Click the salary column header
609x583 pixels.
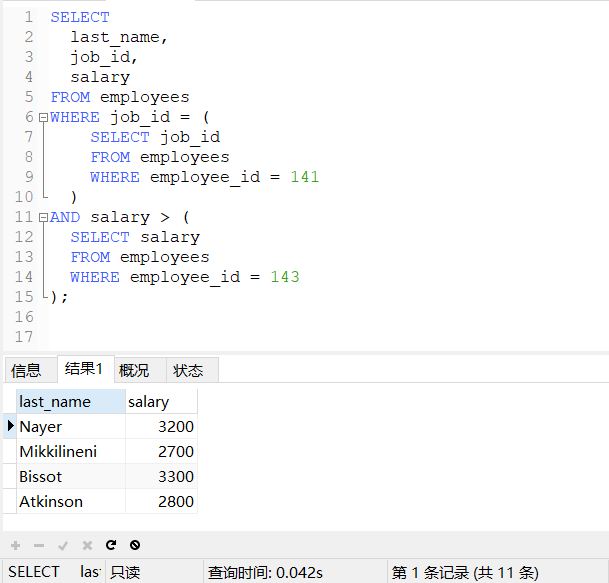click(162, 402)
